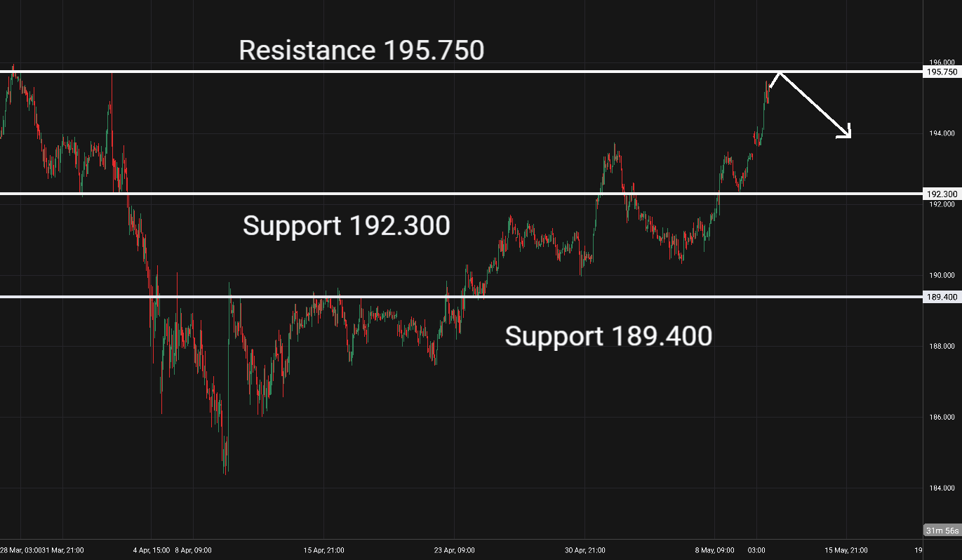
Task: Select the 8 May, 09:00 time marker
Action: [x=714, y=550]
